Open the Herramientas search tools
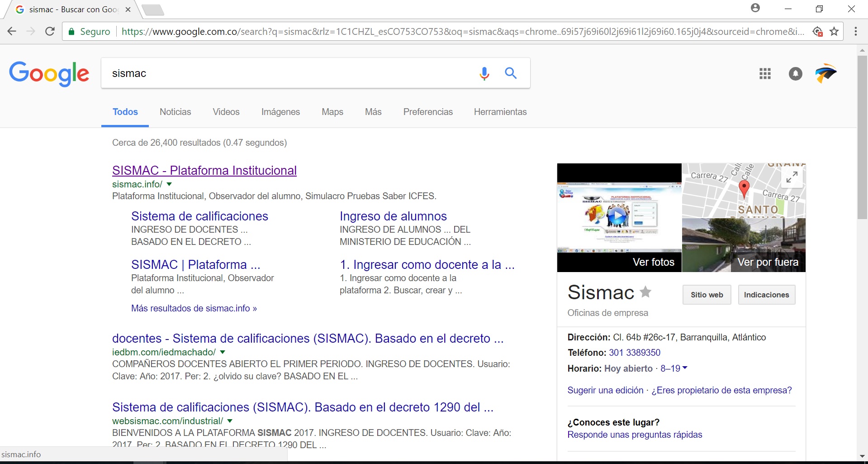 pos(500,112)
